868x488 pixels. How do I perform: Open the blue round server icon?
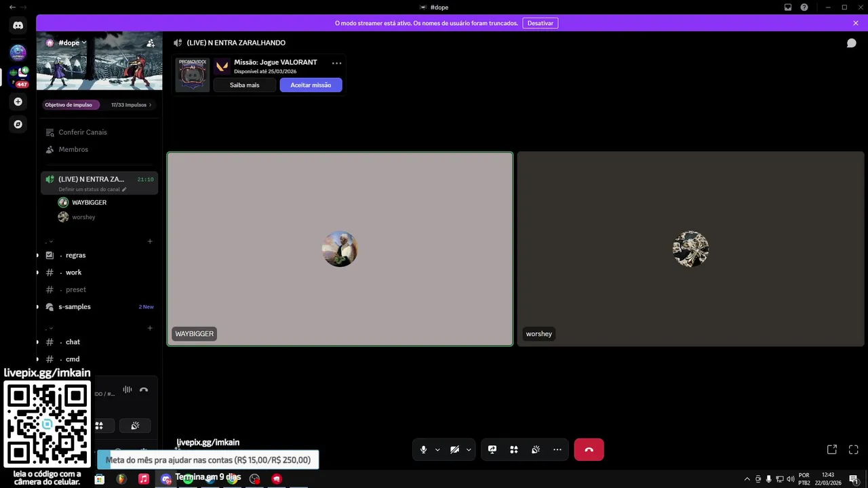18,52
